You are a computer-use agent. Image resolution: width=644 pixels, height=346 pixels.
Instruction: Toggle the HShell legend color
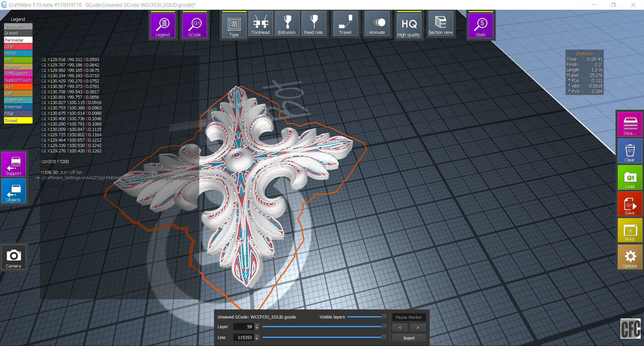point(18,53)
